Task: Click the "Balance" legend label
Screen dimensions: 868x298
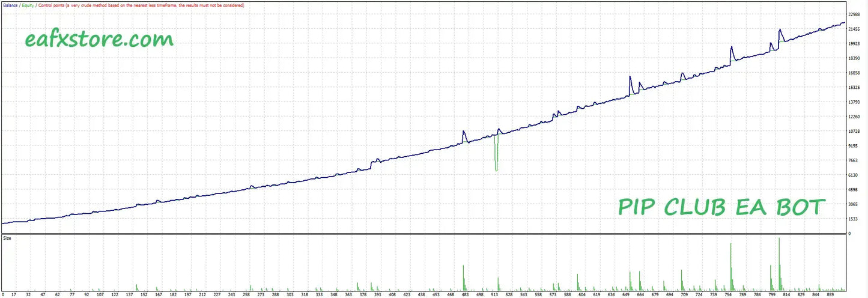Action: click(10, 5)
